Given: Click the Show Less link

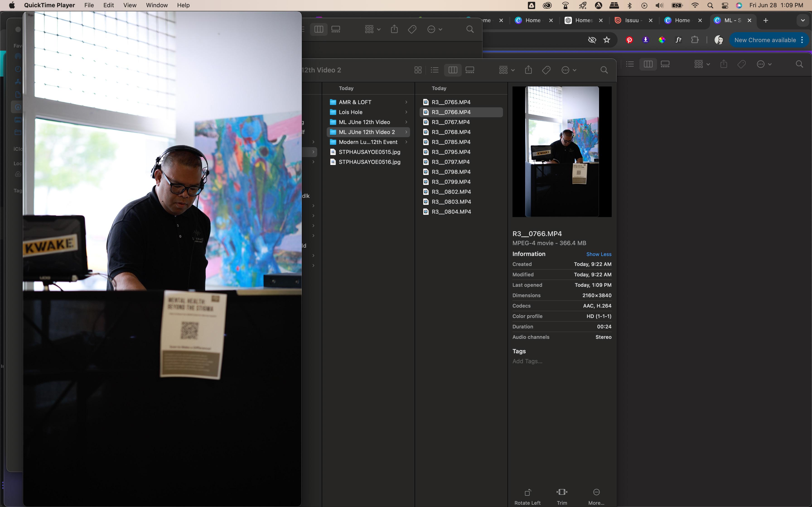Looking at the screenshot, I should [x=599, y=254].
